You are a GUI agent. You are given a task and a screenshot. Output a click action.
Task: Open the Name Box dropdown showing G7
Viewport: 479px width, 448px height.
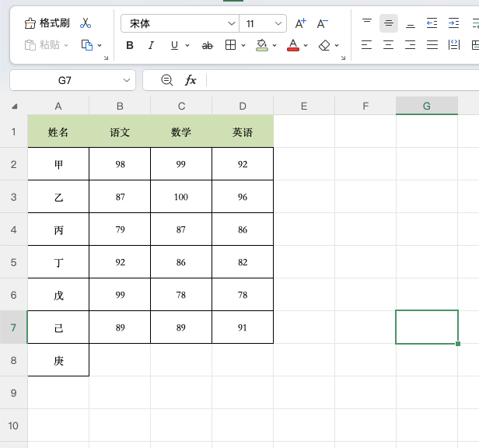pos(127,80)
